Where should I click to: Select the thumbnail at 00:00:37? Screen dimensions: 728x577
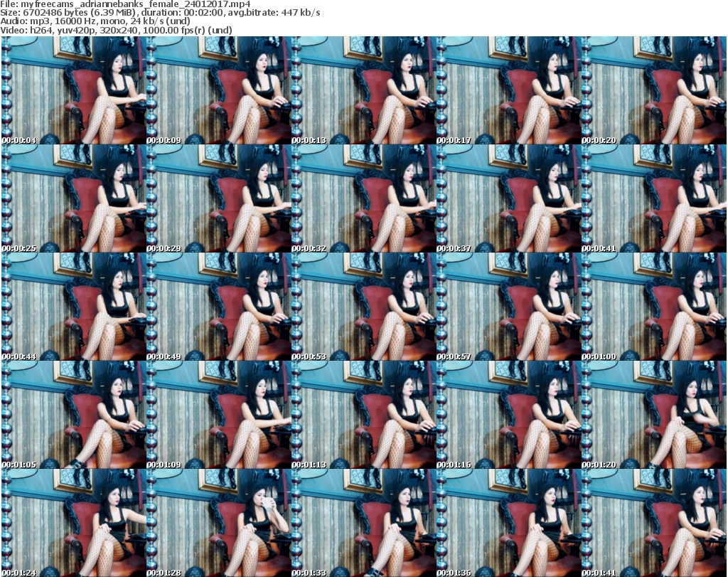click(x=508, y=198)
